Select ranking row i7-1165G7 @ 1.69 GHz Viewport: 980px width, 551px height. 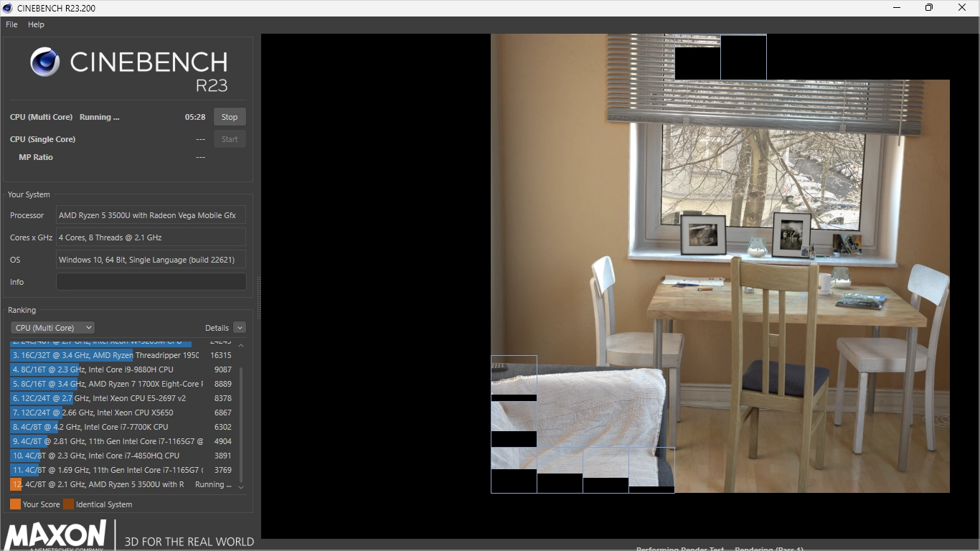coord(122,470)
